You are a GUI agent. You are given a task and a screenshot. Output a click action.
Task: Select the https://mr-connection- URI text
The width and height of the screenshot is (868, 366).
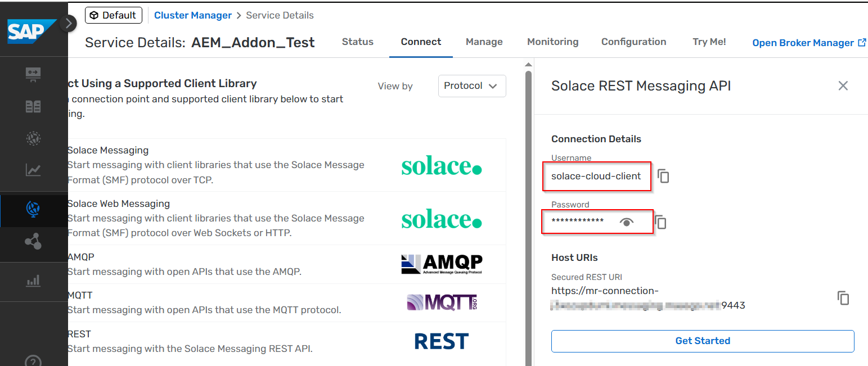605,291
